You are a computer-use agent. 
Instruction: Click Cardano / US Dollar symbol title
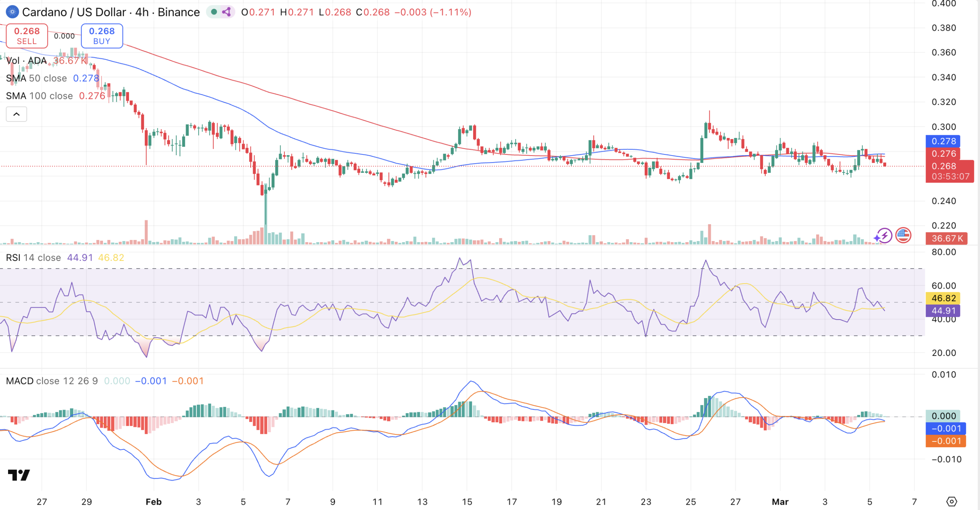point(74,12)
